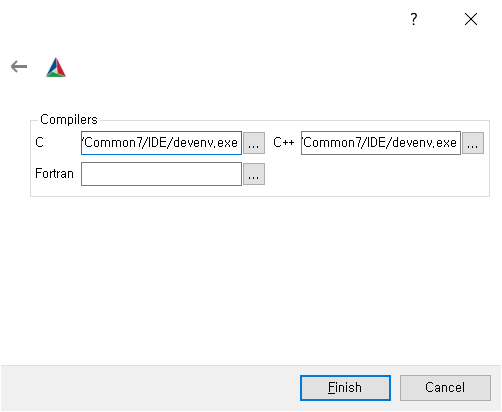502x412 pixels.
Task: Click the C label
Action: coord(39,143)
